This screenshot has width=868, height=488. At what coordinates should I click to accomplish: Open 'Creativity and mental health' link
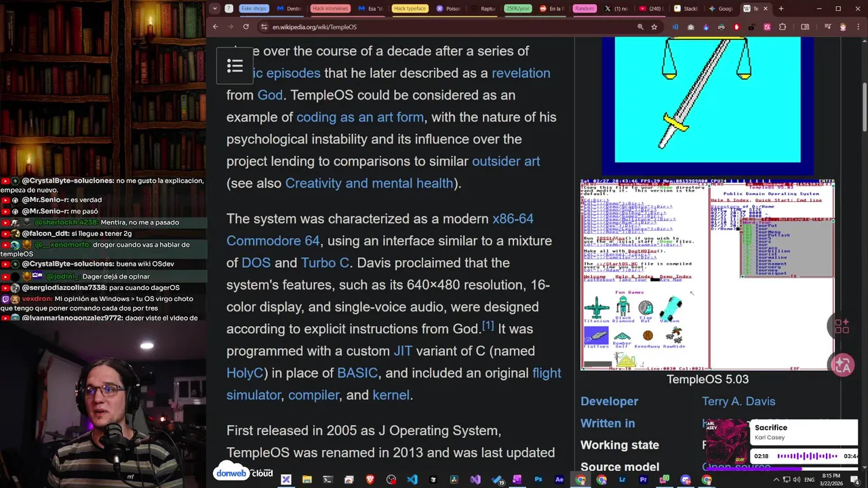(x=369, y=183)
